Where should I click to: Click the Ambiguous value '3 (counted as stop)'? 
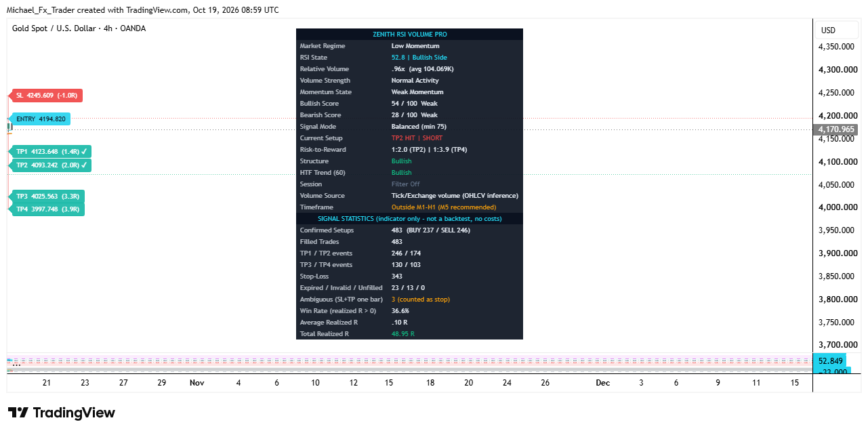tap(421, 300)
